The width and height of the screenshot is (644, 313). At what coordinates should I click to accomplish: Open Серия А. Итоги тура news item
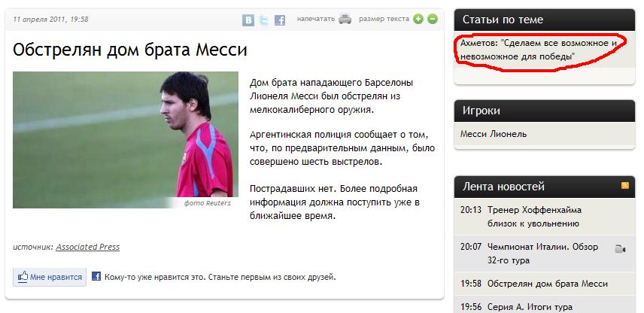coord(530,307)
